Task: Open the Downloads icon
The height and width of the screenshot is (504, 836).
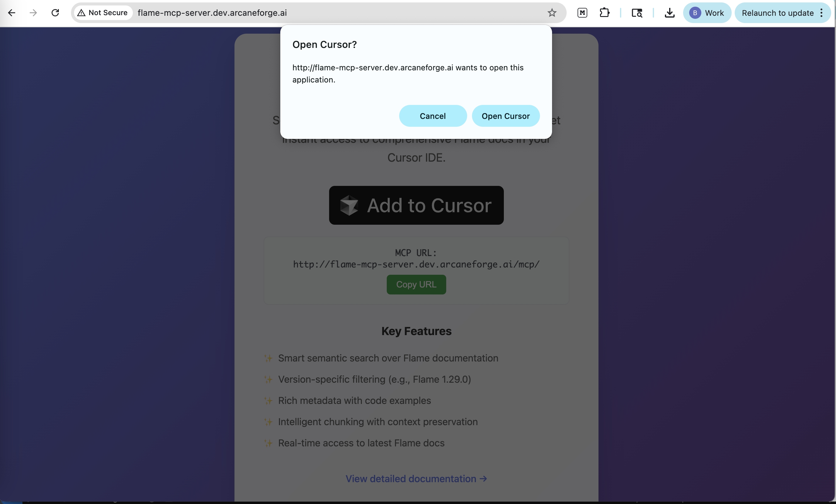Action: [x=669, y=13]
